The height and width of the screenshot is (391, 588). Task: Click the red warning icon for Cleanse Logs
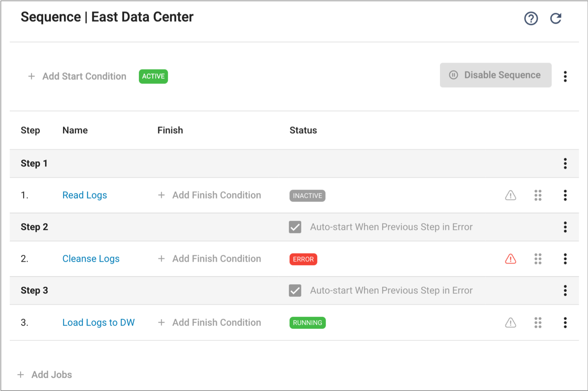coord(511,259)
